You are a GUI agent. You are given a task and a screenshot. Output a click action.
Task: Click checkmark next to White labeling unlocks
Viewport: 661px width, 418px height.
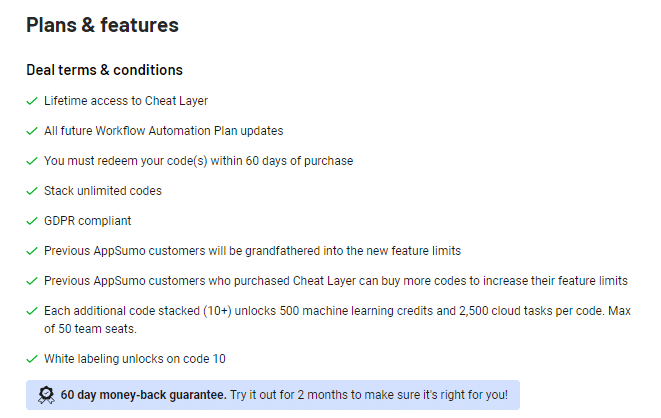[32, 359]
